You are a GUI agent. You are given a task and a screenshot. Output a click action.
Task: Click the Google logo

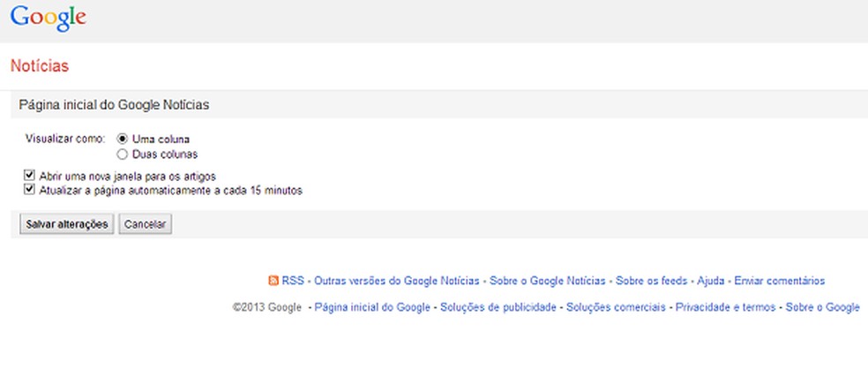pyautogui.click(x=49, y=19)
